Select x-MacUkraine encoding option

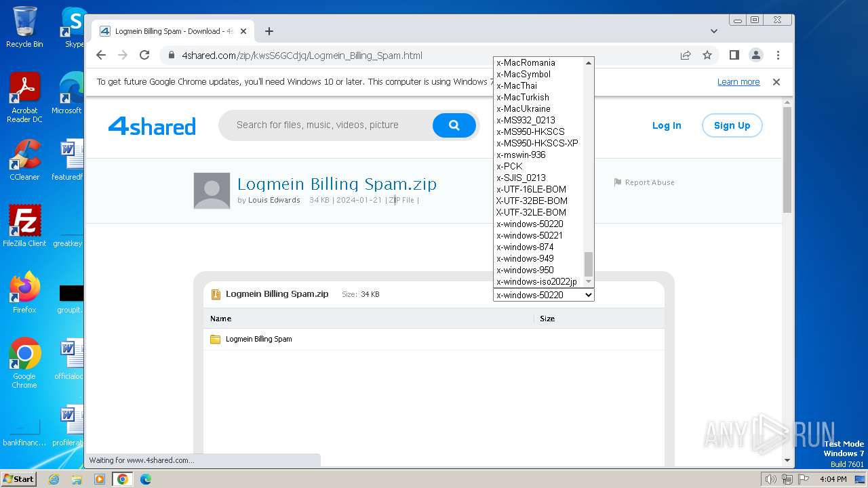click(x=538, y=108)
